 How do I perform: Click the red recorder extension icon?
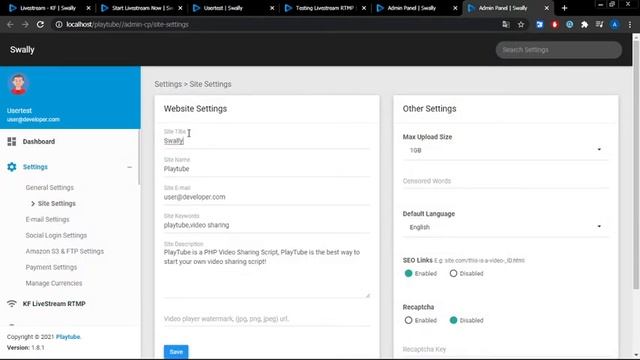tap(554, 24)
